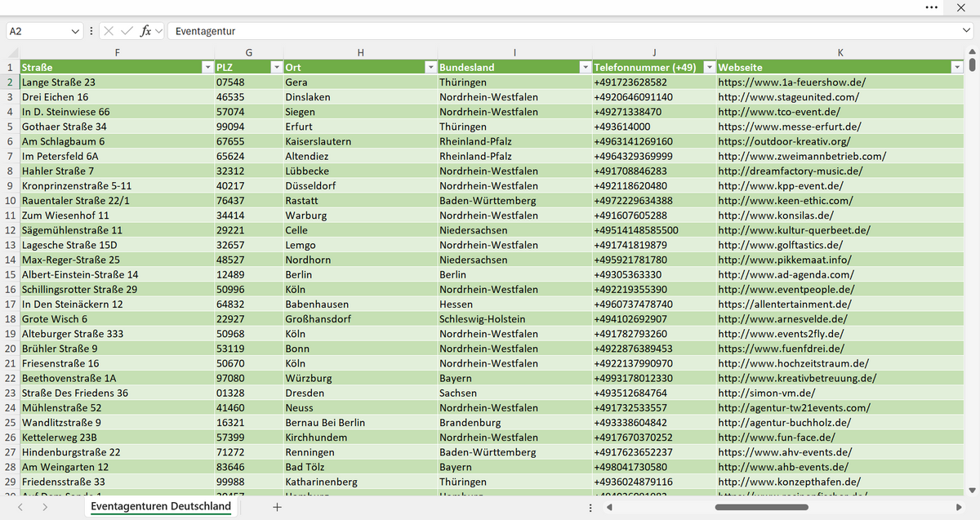Screen dimensions: 980x520
Task: Open the dropdown arrow beside the fx icon
Action: point(158,31)
